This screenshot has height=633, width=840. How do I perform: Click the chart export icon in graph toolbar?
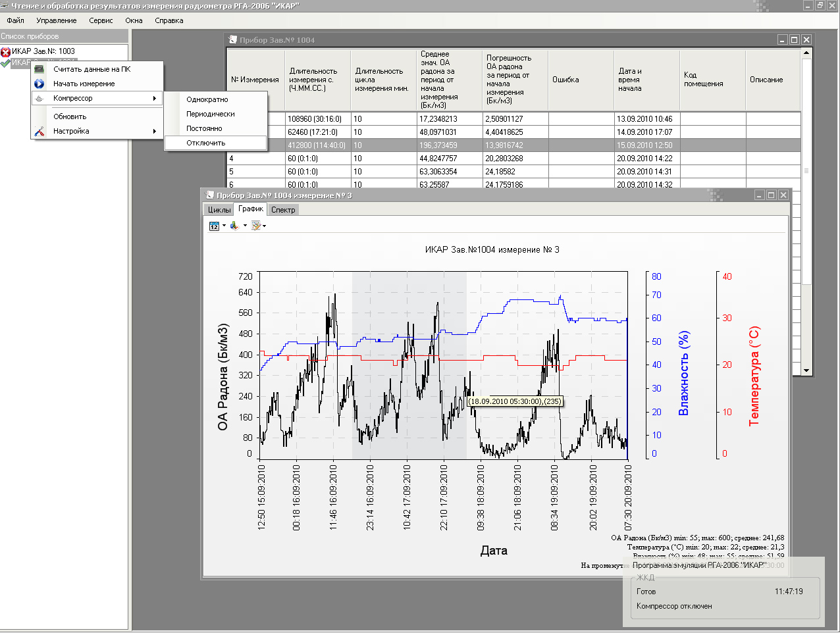[234, 226]
